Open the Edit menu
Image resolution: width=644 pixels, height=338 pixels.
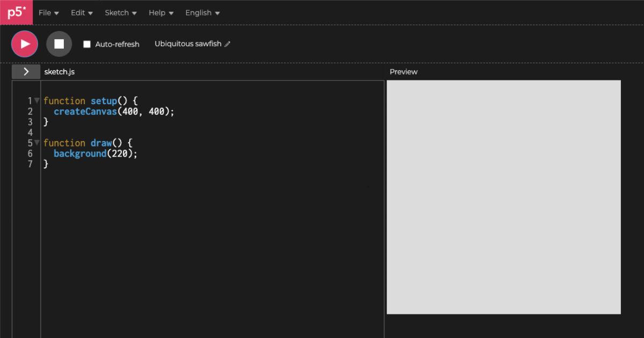(82, 13)
